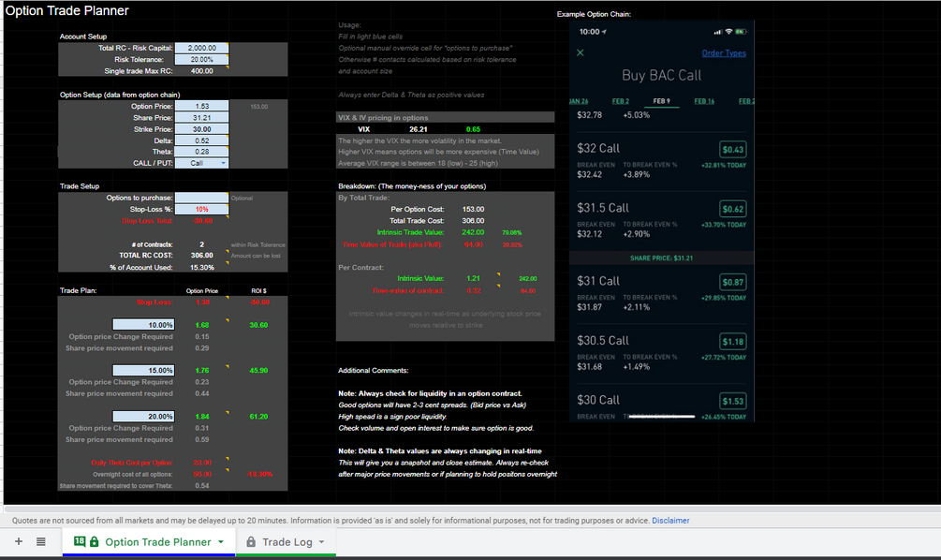Open the all-sheets list icon
This screenshot has width=941, height=560.
pyautogui.click(x=41, y=541)
